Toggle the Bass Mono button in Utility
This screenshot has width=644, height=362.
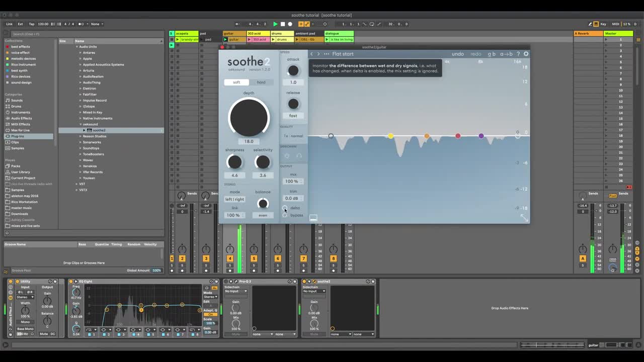[x=25, y=328]
